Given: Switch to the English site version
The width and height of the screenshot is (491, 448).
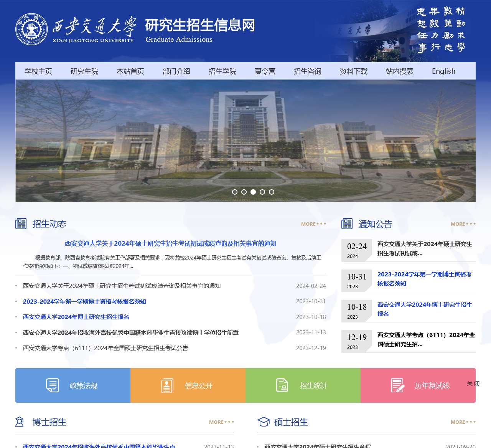Looking at the screenshot, I should pos(443,71).
